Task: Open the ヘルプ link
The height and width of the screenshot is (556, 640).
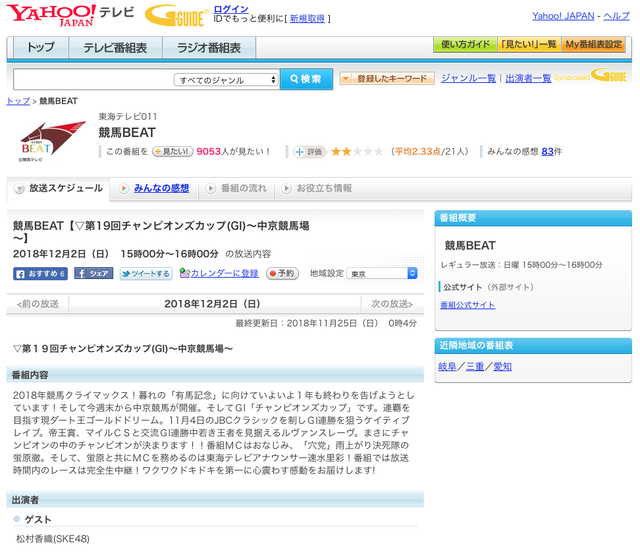Action: tap(616, 16)
